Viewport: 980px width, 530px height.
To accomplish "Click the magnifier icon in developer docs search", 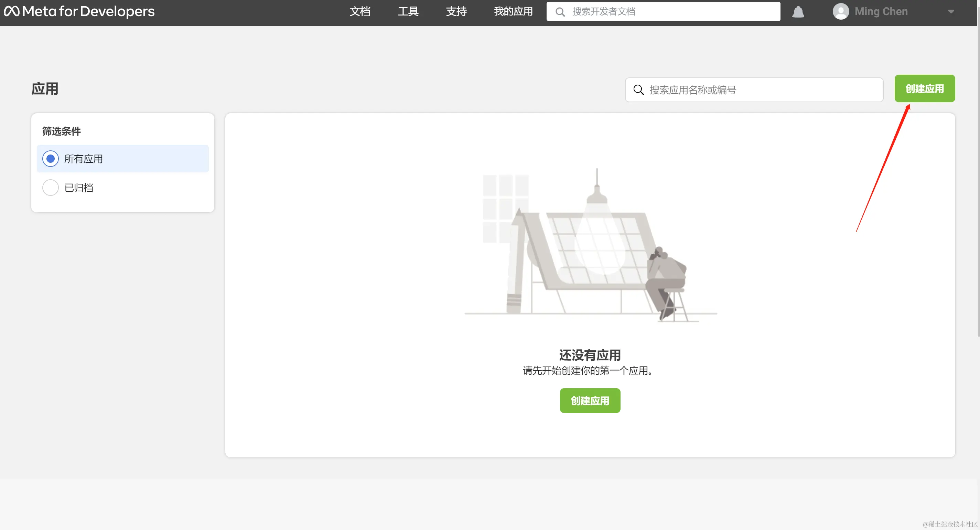I will 560,12.
